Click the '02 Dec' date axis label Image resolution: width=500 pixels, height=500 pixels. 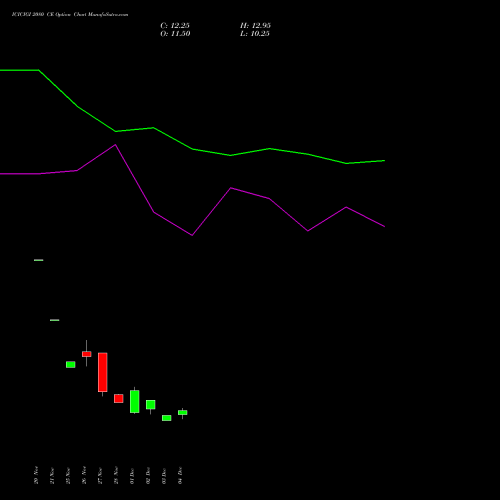[x=148, y=475]
